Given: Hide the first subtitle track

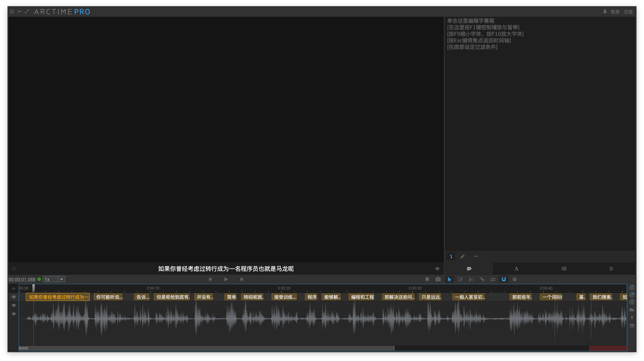Looking at the screenshot, I should [14, 297].
